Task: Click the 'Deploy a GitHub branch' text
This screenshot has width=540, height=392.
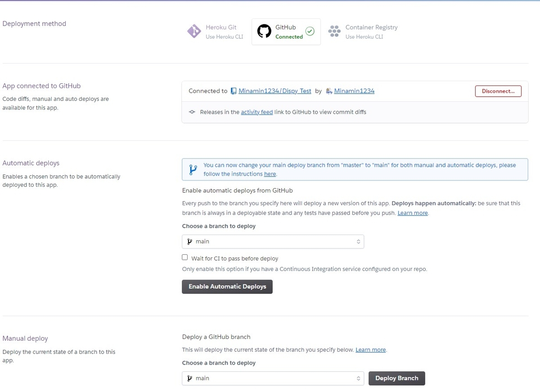Action: tap(216, 337)
